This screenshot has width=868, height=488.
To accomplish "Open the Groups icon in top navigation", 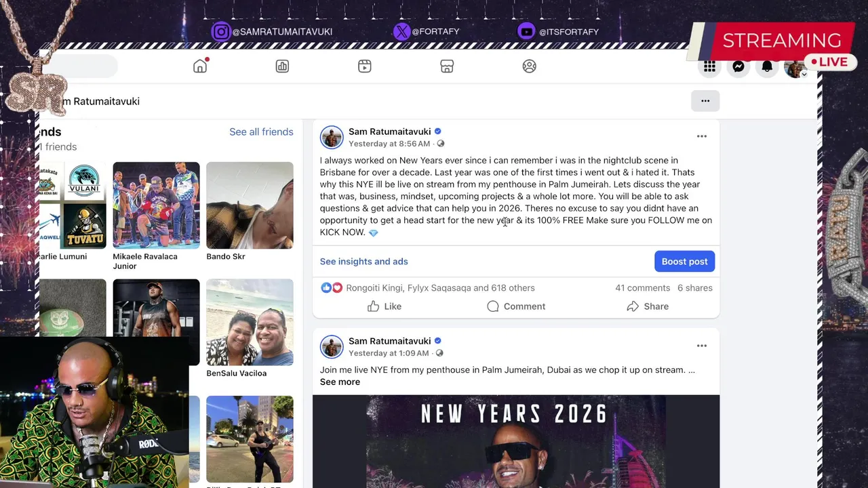I will click(530, 66).
